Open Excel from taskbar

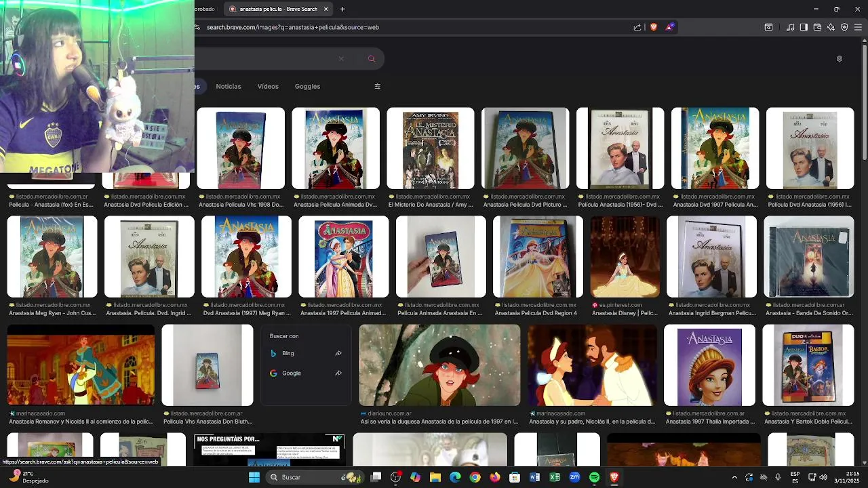point(555,477)
